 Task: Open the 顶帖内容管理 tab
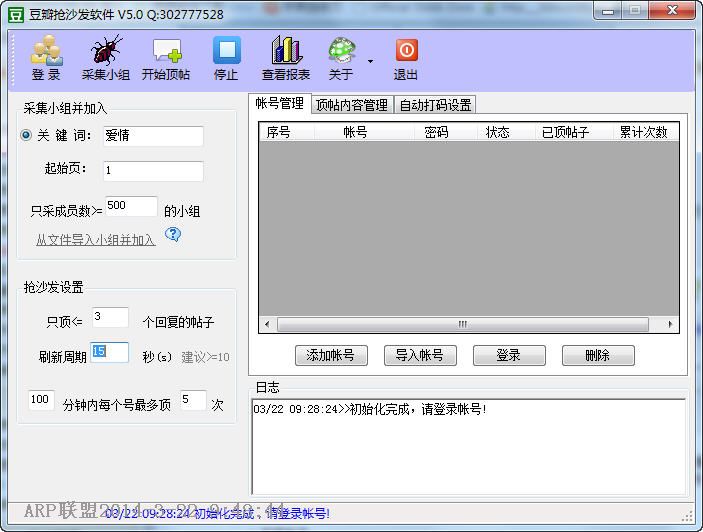(352, 105)
